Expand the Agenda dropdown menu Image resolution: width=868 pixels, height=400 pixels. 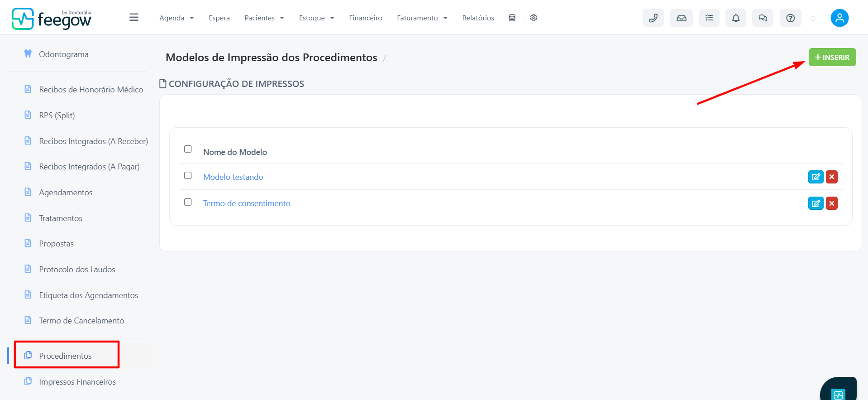point(176,18)
